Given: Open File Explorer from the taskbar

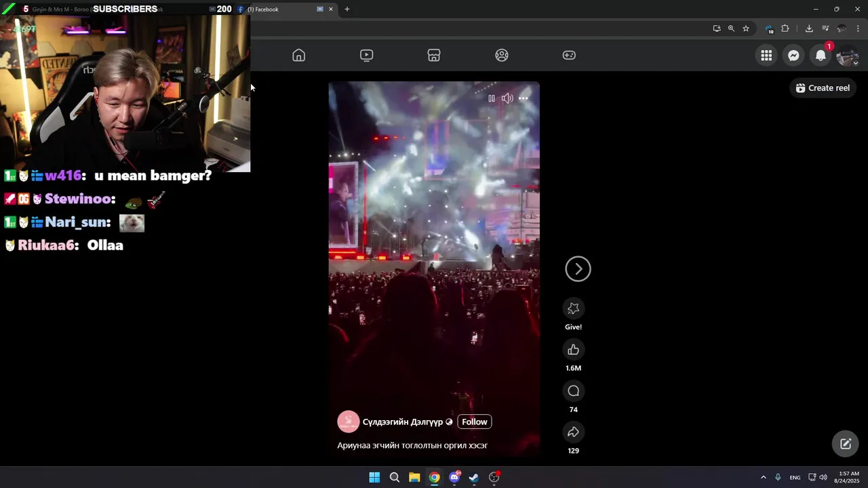Looking at the screenshot, I should tap(414, 477).
